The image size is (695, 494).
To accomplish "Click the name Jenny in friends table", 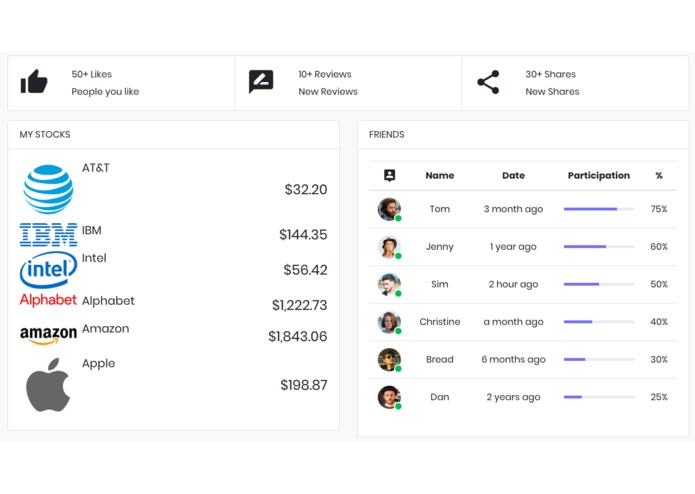I will pos(440,247).
